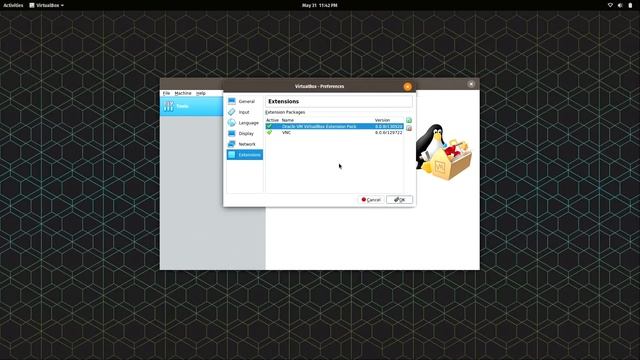Open the Activities overview

click(13, 5)
